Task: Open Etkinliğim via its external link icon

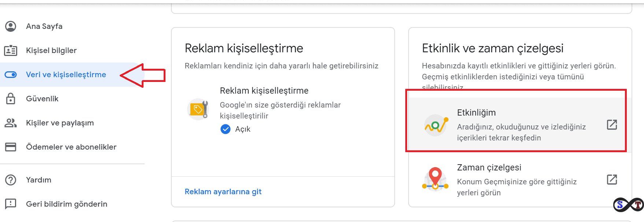Action: pos(612,125)
